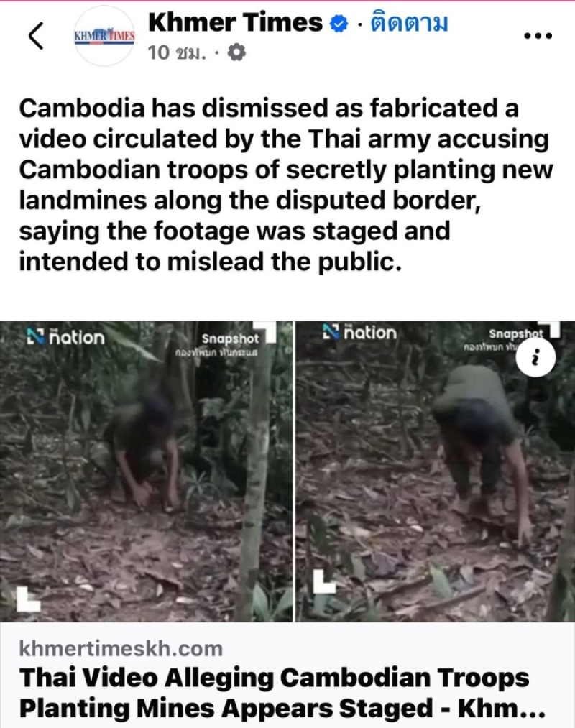Click the Snapshot label in the right image
The width and height of the screenshot is (575, 728).
tap(515, 334)
